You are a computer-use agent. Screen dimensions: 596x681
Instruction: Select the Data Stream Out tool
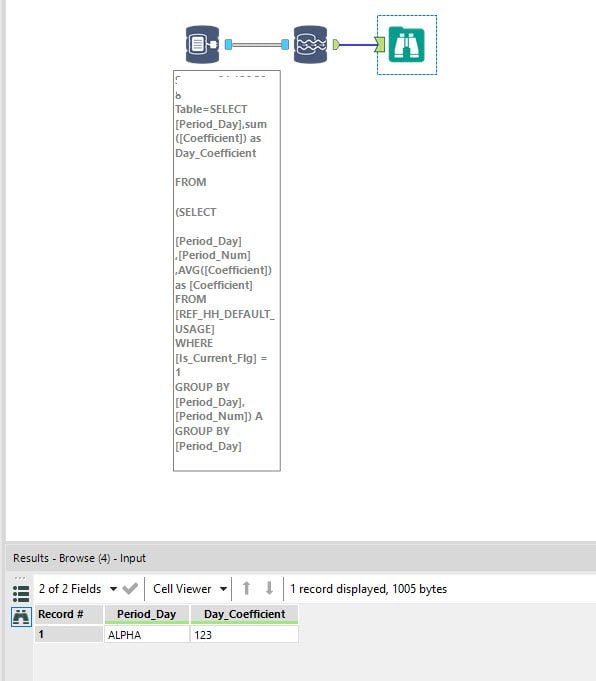pyautogui.click(x=310, y=44)
